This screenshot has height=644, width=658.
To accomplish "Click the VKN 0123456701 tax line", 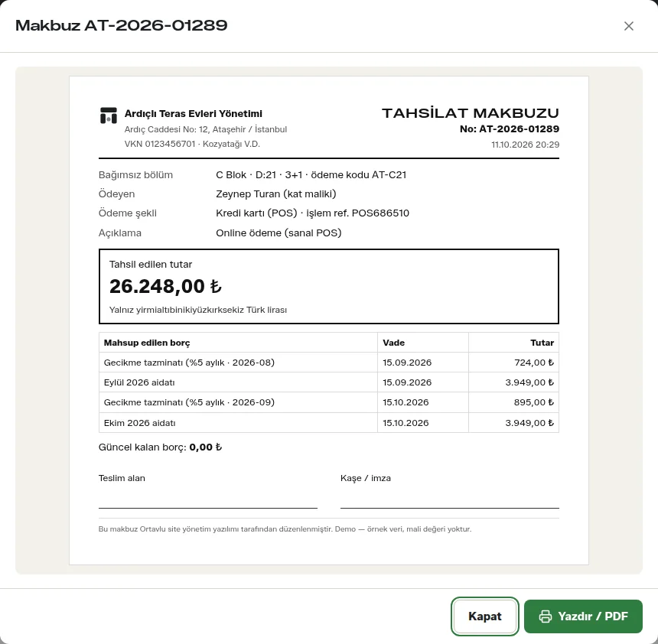I will pos(192,144).
